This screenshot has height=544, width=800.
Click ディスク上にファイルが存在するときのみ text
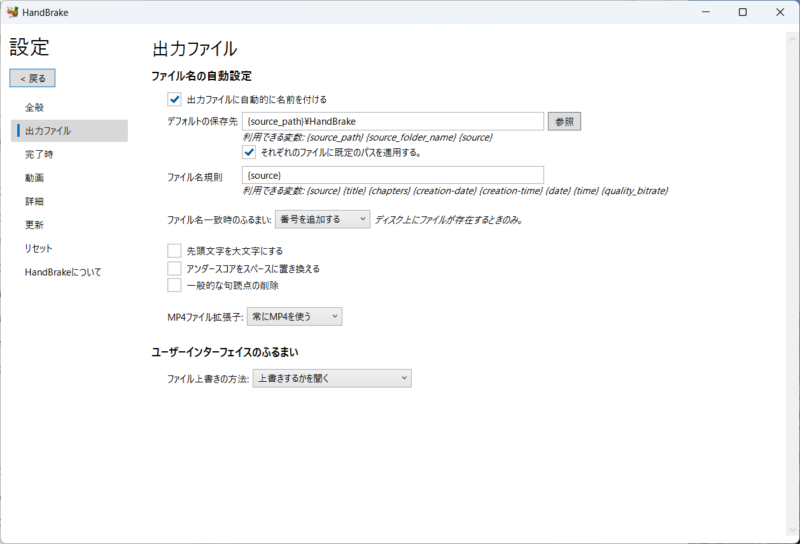click(x=449, y=220)
